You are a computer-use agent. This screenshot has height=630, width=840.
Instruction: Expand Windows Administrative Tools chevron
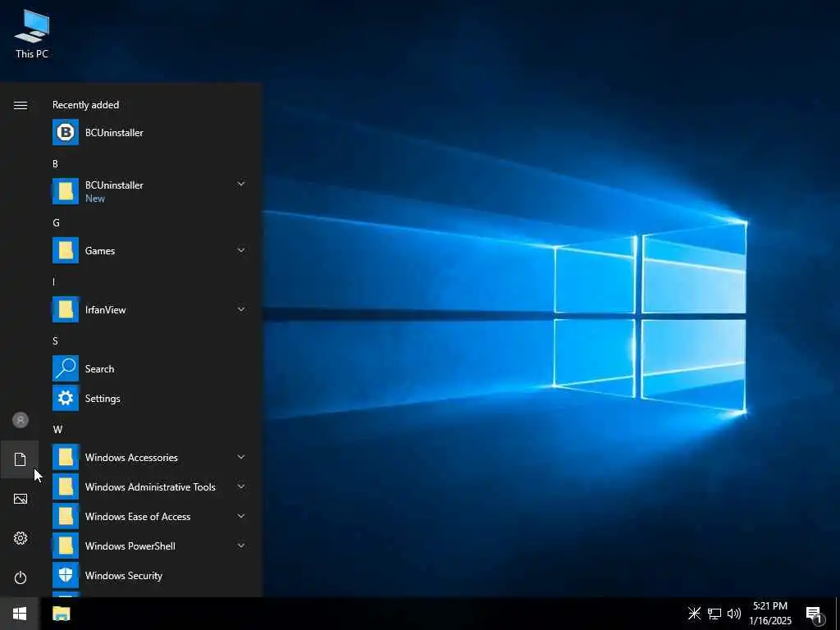point(241,486)
